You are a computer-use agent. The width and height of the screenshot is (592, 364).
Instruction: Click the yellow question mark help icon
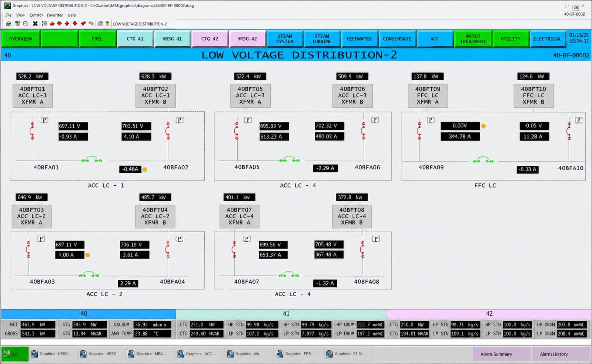[x=107, y=24]
